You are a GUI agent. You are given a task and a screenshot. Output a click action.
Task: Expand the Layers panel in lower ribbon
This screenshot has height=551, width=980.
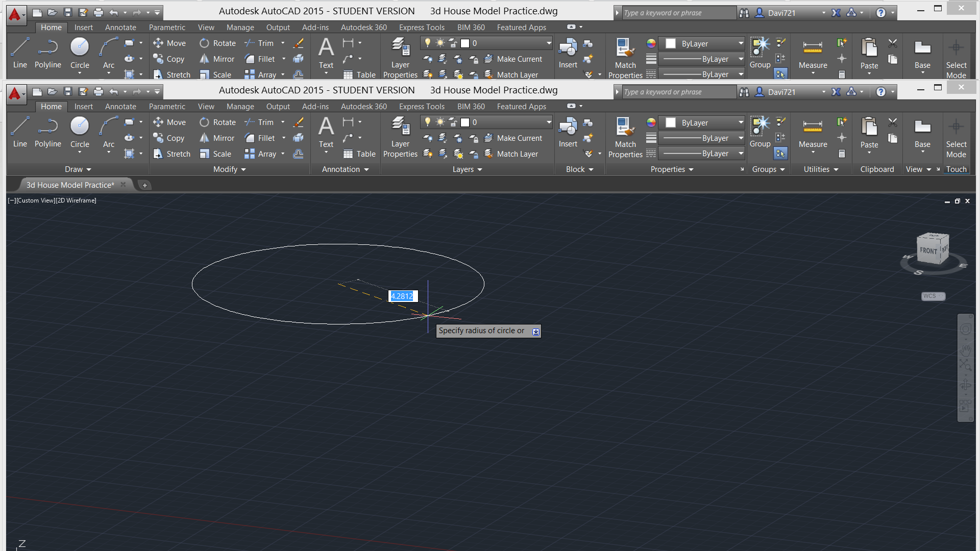[x=467, y=169]
